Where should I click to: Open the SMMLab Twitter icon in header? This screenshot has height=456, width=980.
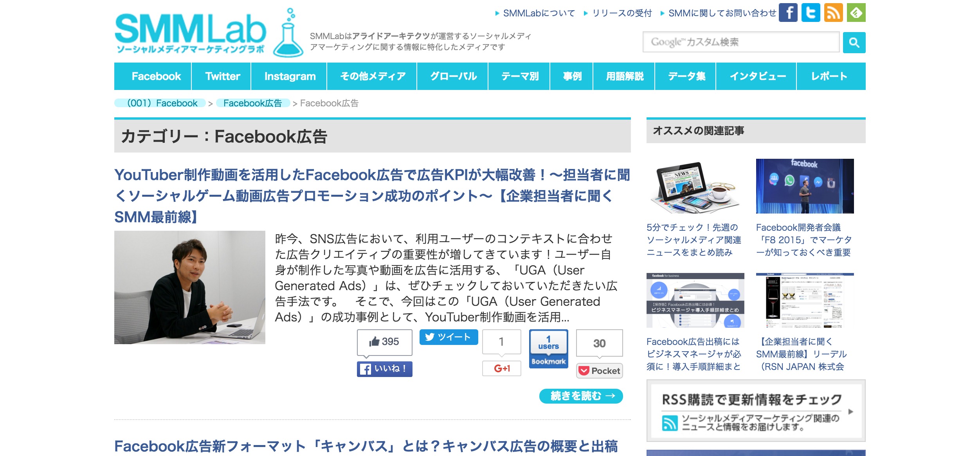811,13
